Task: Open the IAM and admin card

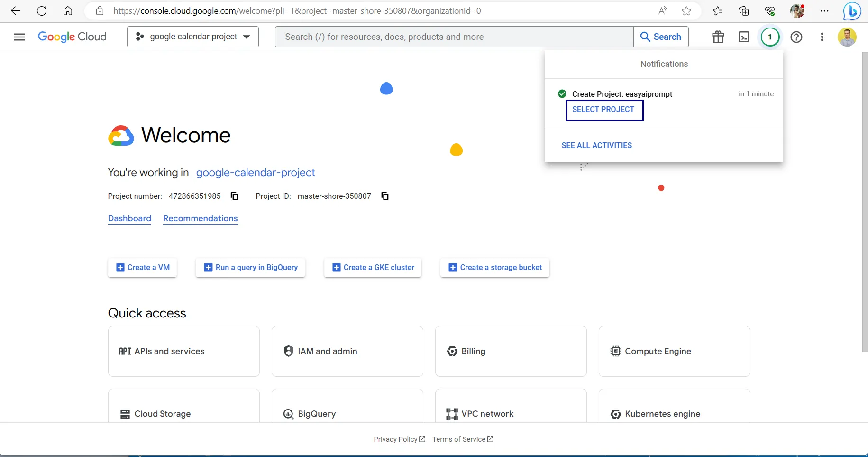Action: point(347,351)
